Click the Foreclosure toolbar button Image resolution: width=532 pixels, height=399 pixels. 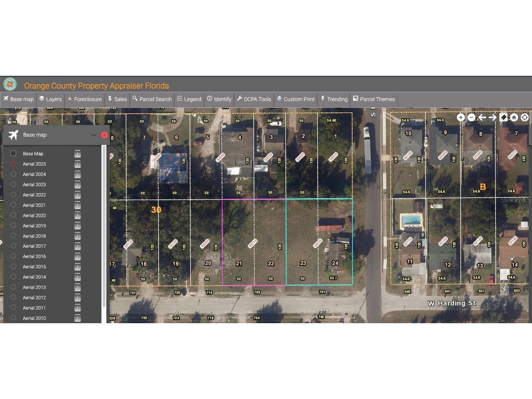pyautogui.click(x=84, y=99)
